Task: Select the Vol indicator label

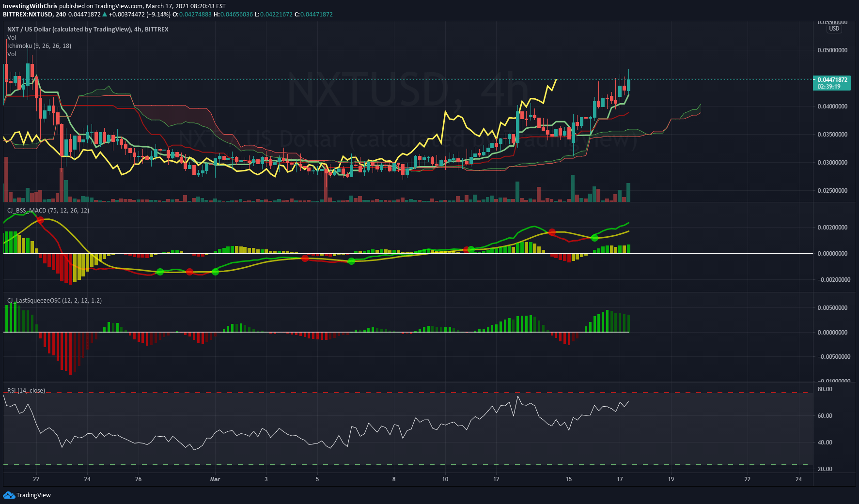Action: [x=11, y=37]
